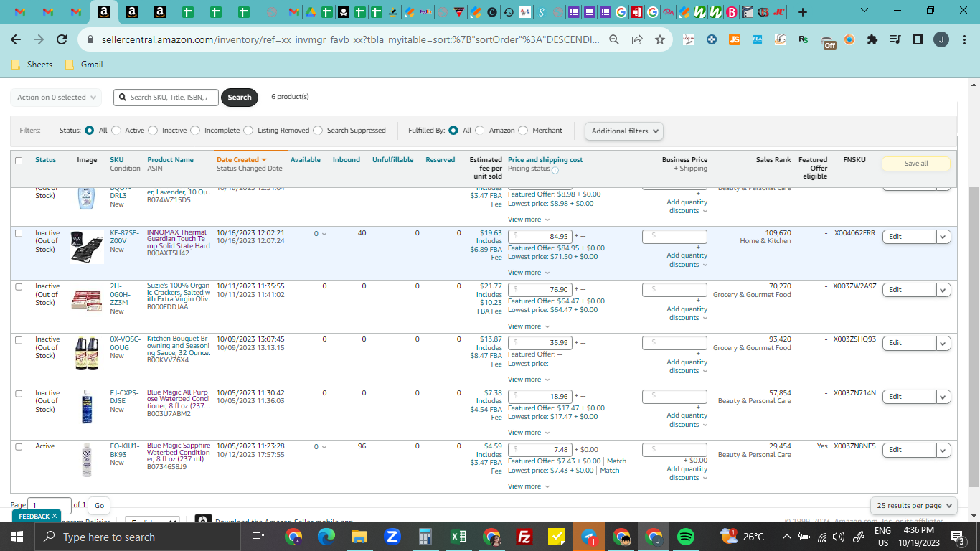Expand View more for Kitchen Bouquet row
This screenshot has height=551, width=980.
[x=529, y=380]
